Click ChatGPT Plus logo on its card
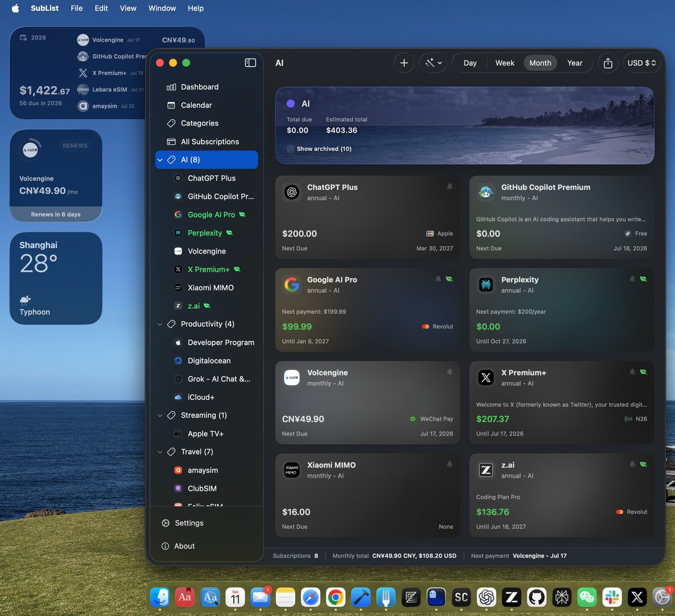The image size is (675, 616). click(291, 192)
